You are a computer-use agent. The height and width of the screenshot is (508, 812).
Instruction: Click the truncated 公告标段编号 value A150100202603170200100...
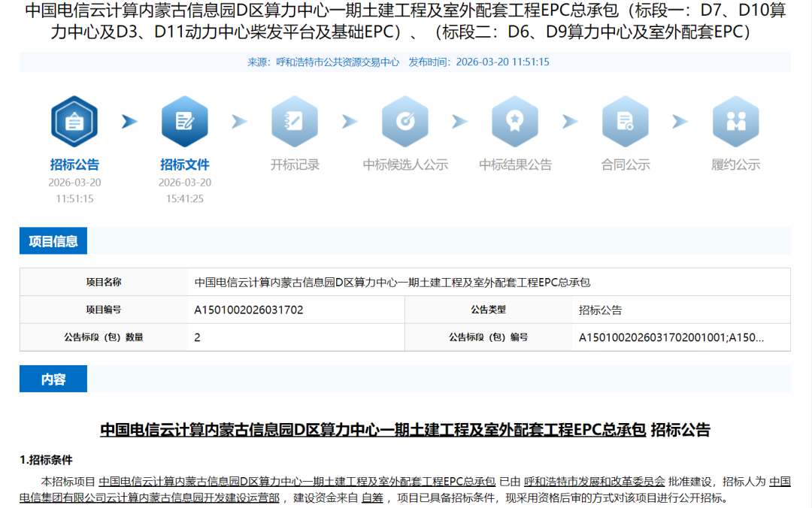pos(671,337)
